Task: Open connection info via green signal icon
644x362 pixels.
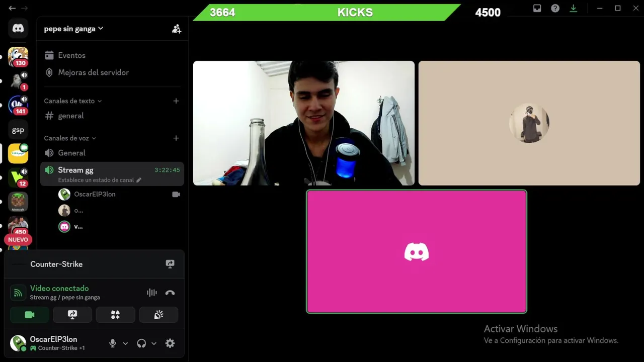Action: pyautogui.click(x=18, y=293)
